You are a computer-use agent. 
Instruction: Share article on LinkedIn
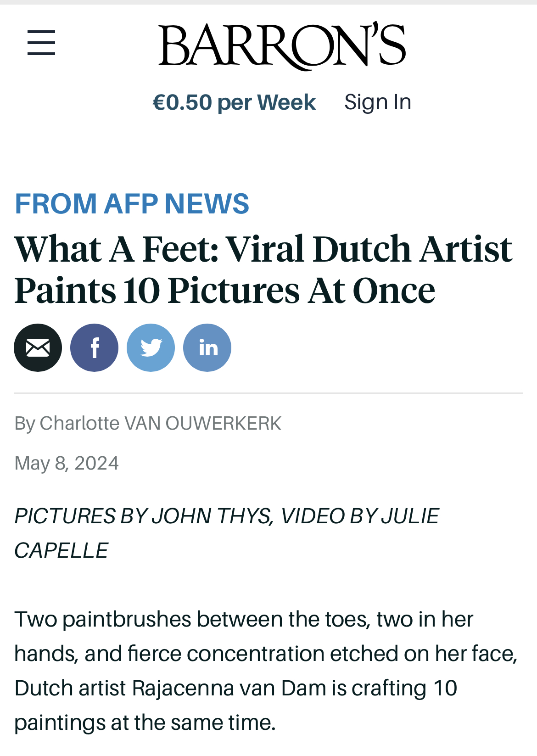[207, 347]
